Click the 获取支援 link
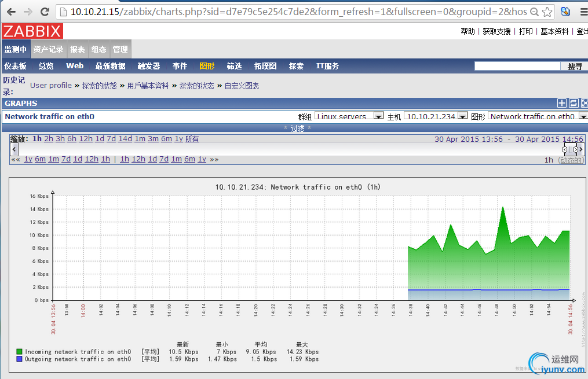Image resolution: width=588 pixels, height=379 pixels. click(x=497, y=31)
